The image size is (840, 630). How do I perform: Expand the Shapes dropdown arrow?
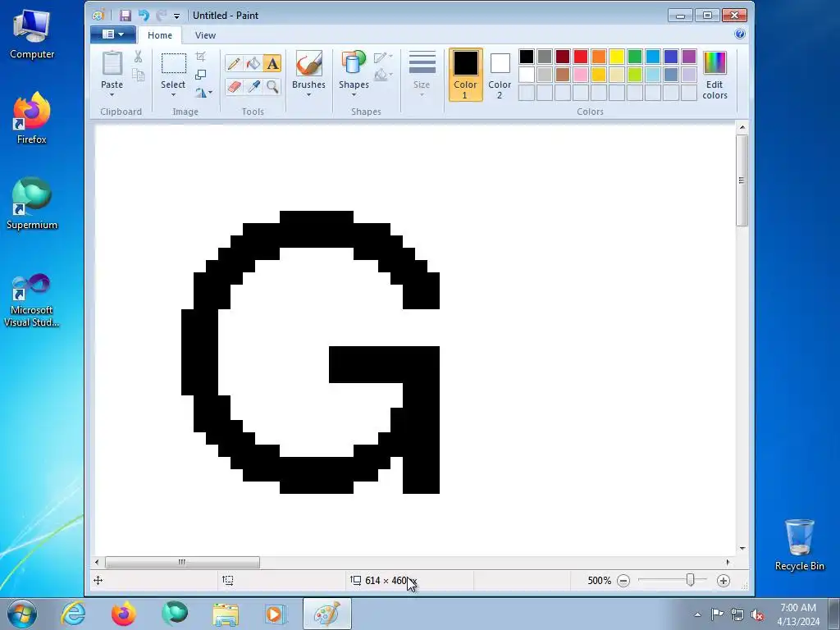(x=354, y=95)
